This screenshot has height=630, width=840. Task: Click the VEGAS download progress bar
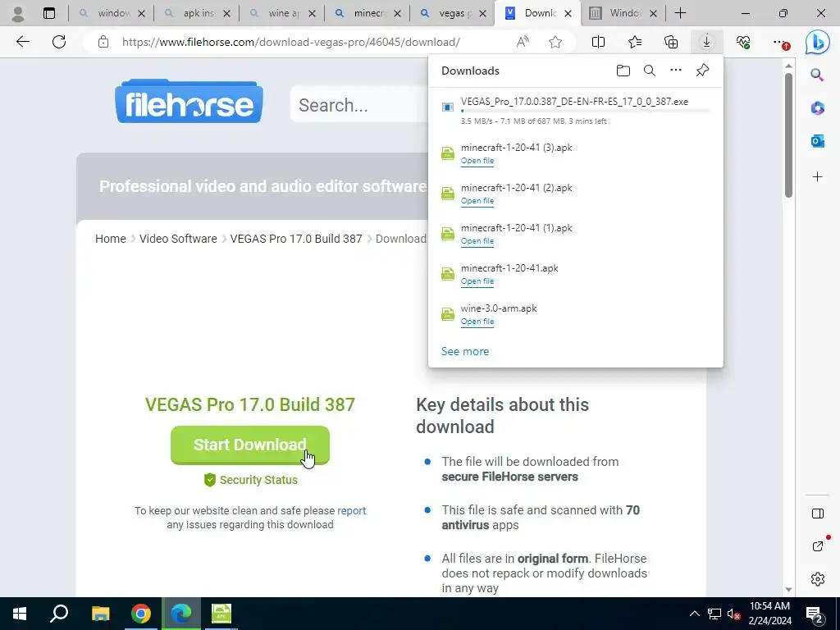pos(586,111)
